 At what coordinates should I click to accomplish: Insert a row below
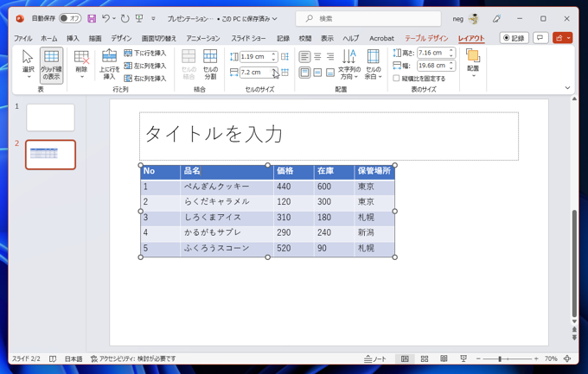click(145, 53)
